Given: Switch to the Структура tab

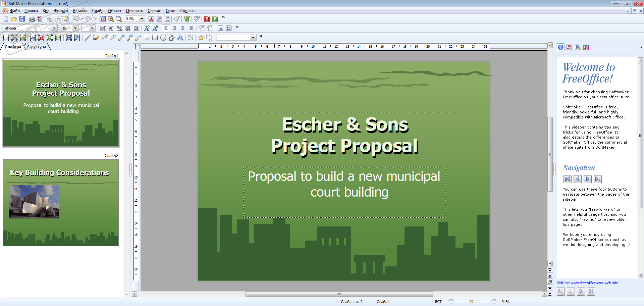Looking at the screenshot, I should (x=37, y=47).
